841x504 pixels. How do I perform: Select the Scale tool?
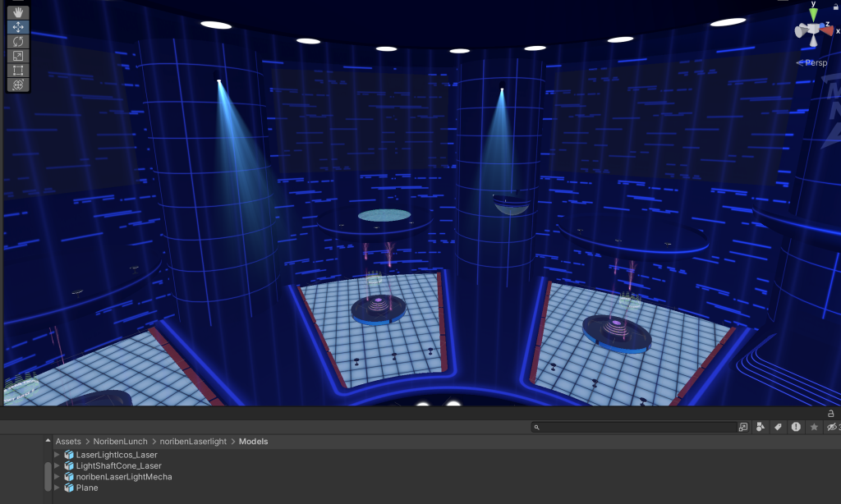tap(18, 56)
